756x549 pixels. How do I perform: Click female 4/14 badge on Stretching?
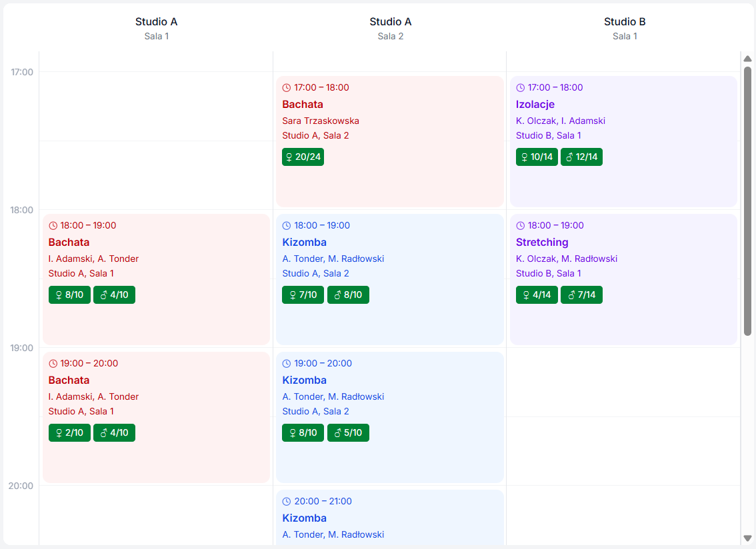click(537, 295)
